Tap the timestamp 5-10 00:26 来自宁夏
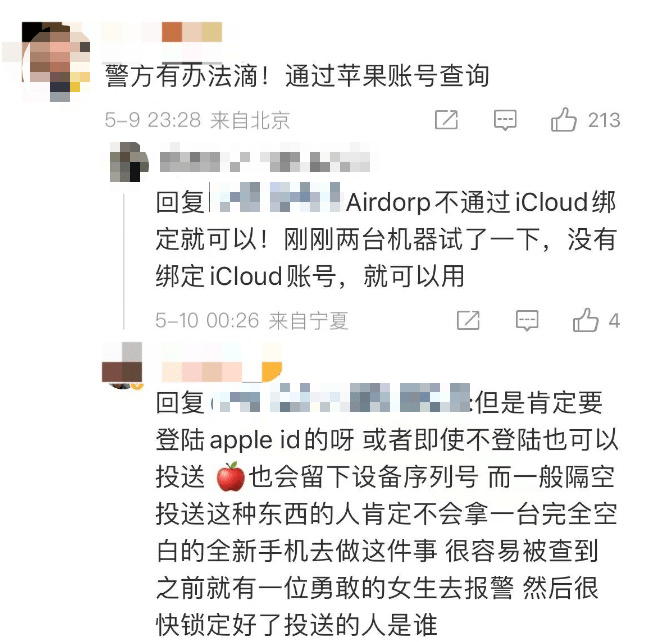 [x=252, y=321]
